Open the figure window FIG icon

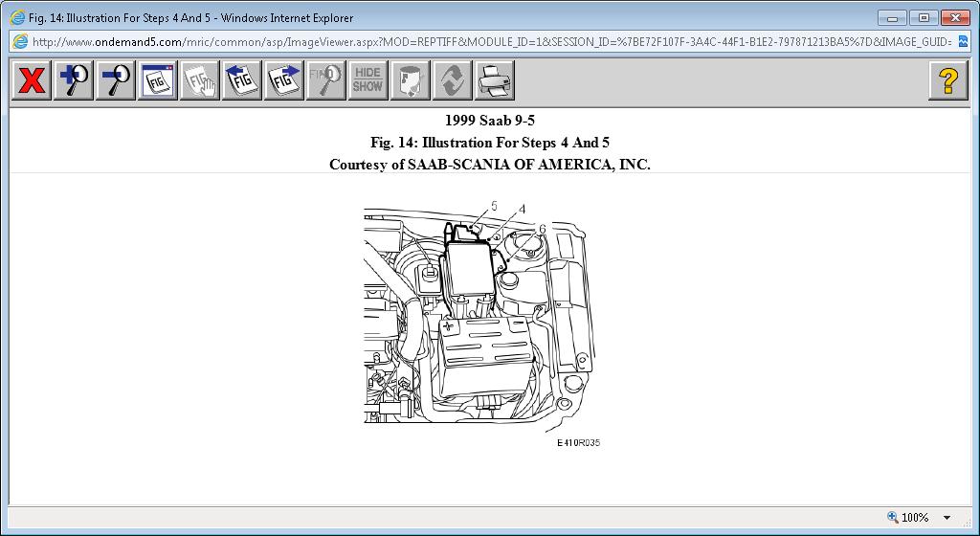[158, 80]
